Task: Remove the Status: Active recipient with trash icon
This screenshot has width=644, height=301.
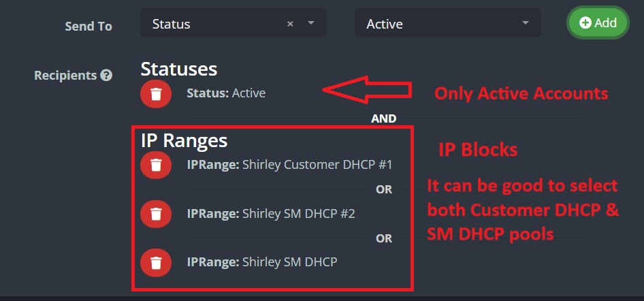Action: 156,94
